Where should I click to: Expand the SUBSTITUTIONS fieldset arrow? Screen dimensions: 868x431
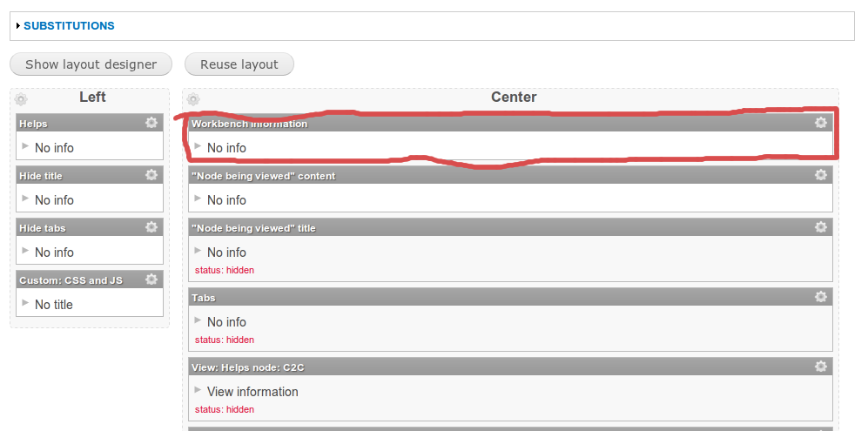18,25
